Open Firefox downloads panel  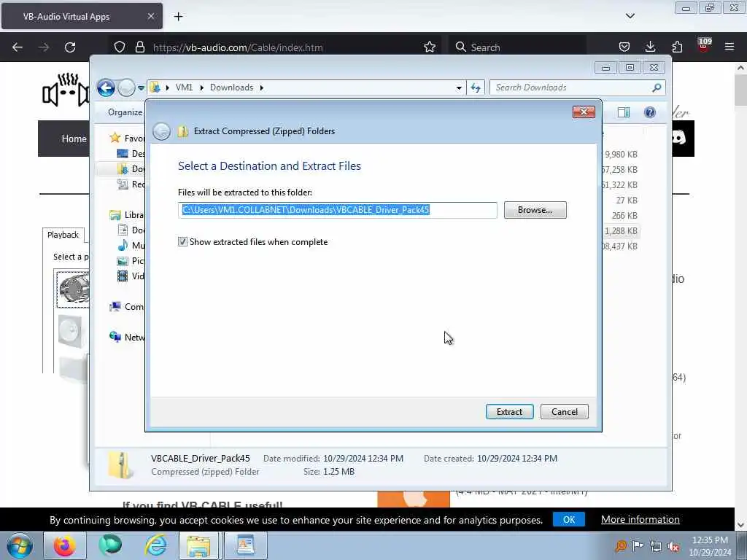pos(650,47)
